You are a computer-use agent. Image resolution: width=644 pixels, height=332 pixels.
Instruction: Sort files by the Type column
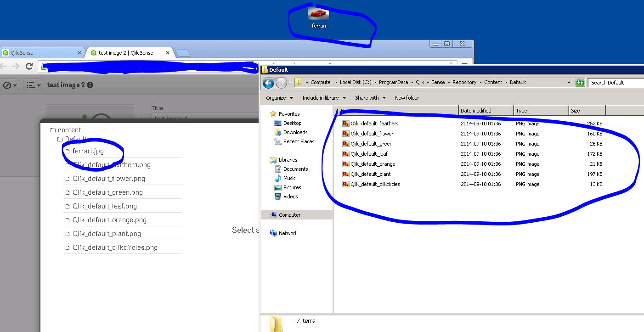pos(541,111)
